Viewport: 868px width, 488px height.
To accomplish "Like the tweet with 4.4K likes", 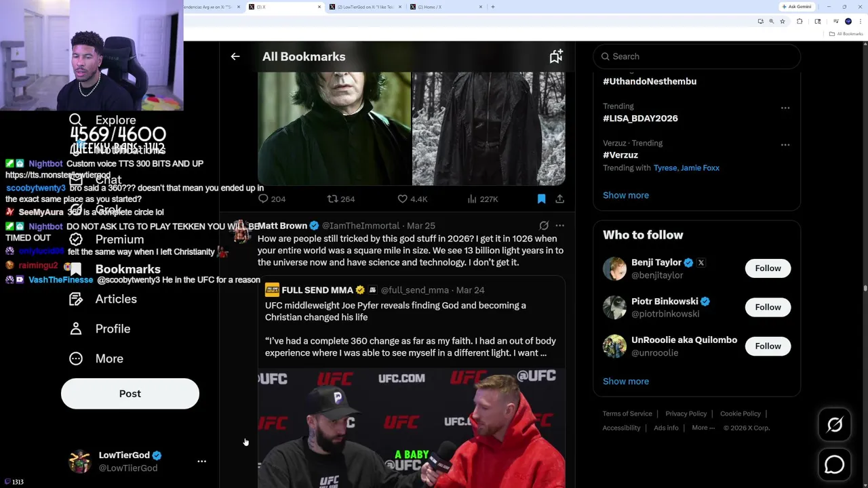I will pos(412,199).
